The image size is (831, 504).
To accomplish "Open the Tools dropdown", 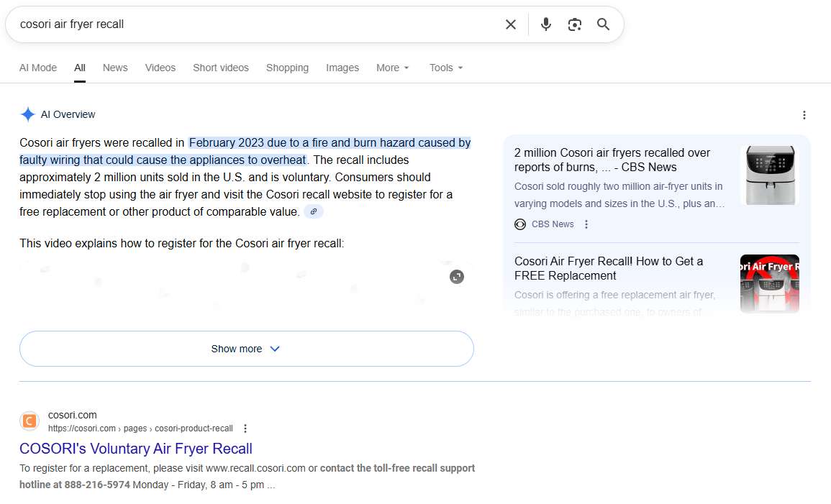I will pyautogui.click(x=446, y=68).
